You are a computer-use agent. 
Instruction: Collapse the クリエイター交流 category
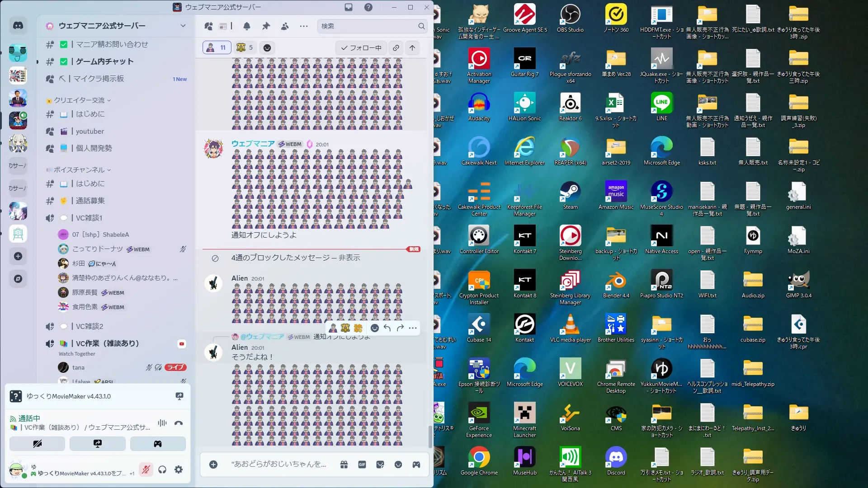[x=80, y=100]
